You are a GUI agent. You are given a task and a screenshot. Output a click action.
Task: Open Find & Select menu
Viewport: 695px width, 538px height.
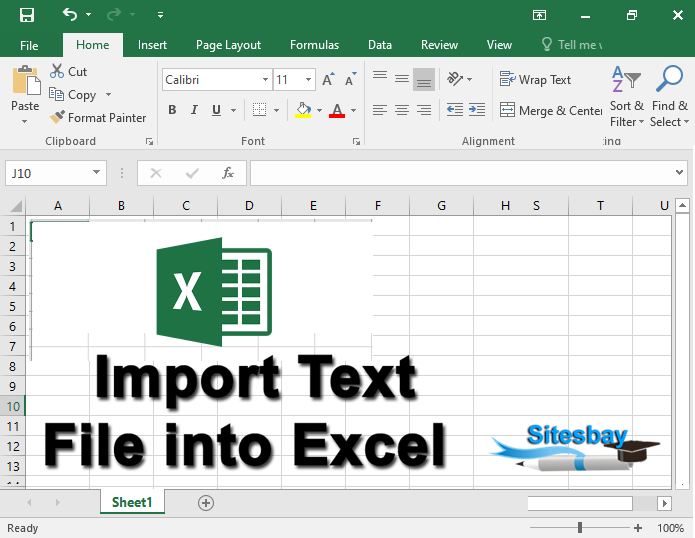point(669,96)
